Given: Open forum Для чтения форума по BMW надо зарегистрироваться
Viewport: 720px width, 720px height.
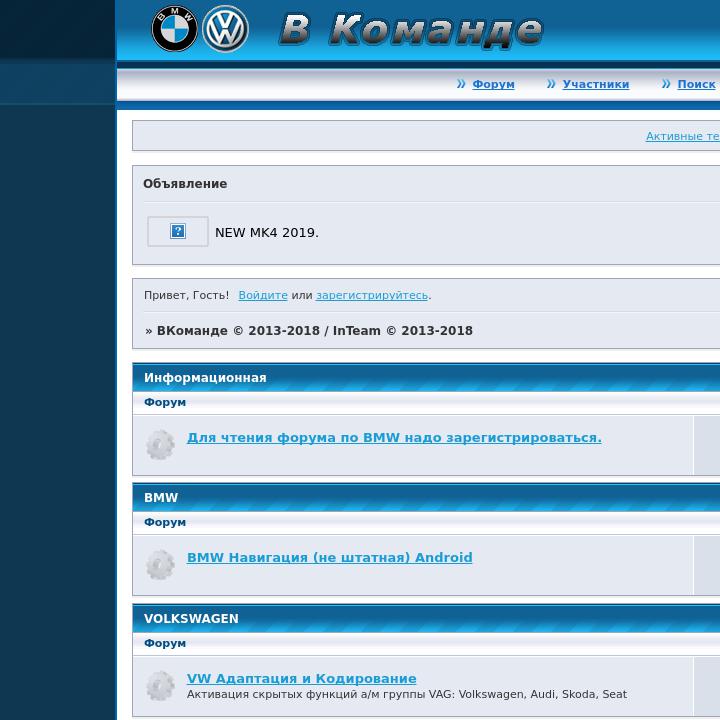Looking at the screenshot, I should (394, 438).
